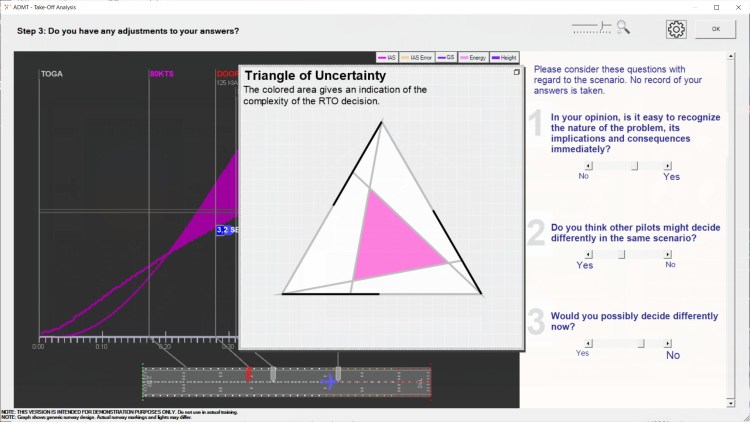Click the question 2 slider thumb
Screen dimensions: 750x422
621,255
